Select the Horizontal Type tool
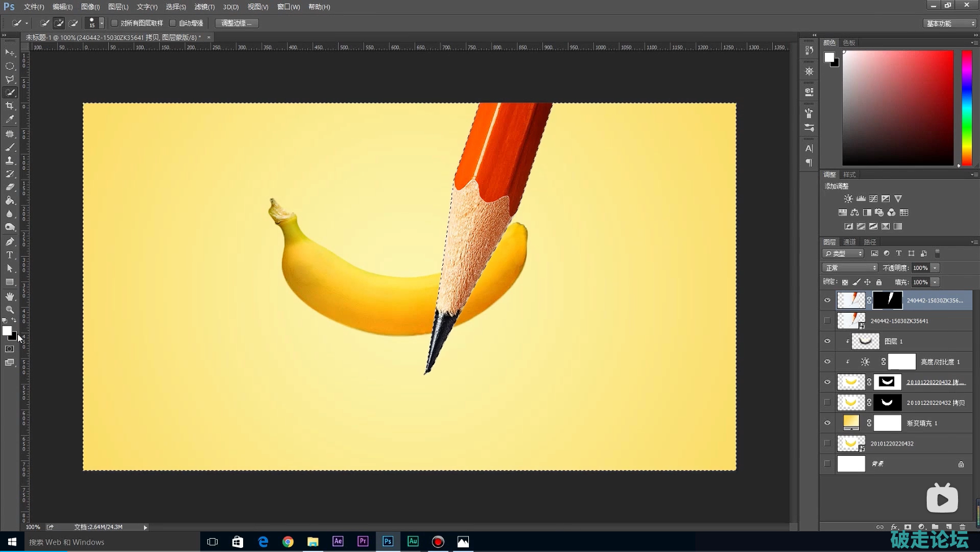The image size is (980, 552). [10, 255]
